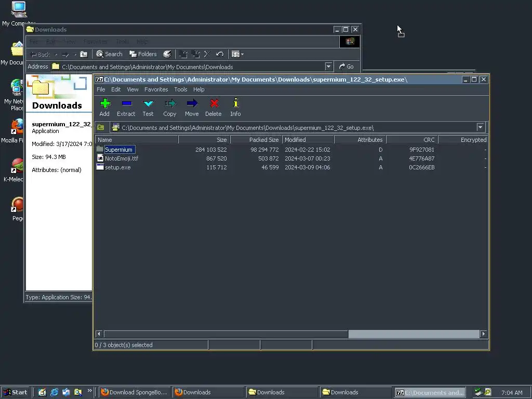This screenshot has width=532, height=399.
Task: Click the Back button in Explorer window
Action: 40,54
